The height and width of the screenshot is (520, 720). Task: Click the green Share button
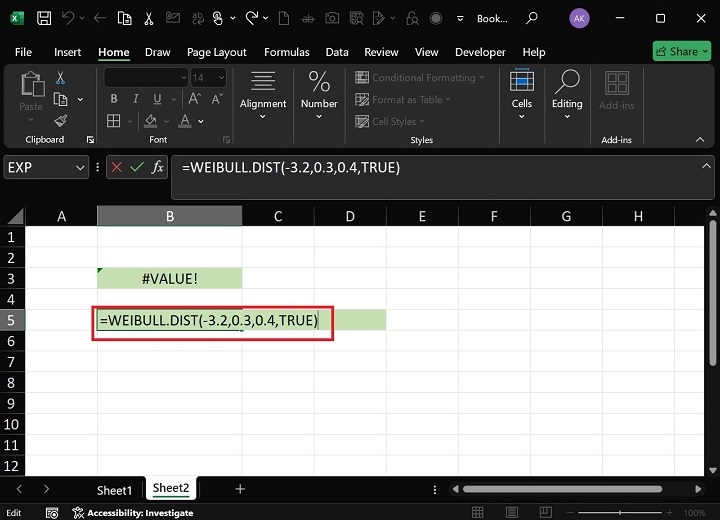click(681, 51)
